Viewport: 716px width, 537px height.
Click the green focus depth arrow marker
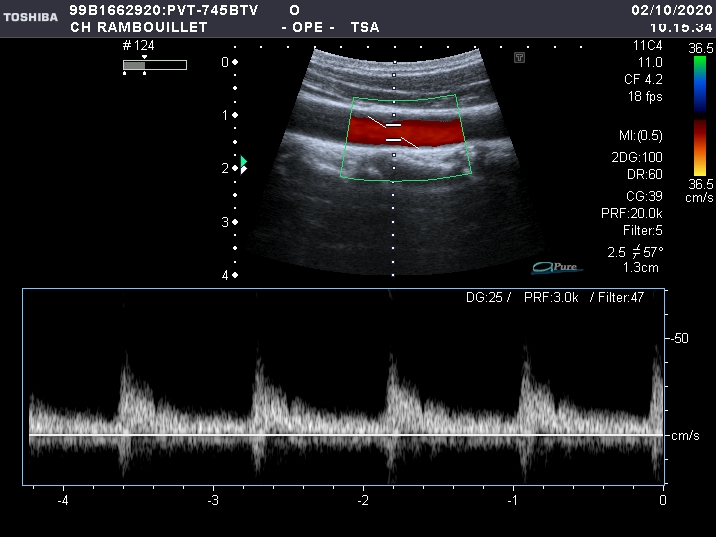point(243,161)
